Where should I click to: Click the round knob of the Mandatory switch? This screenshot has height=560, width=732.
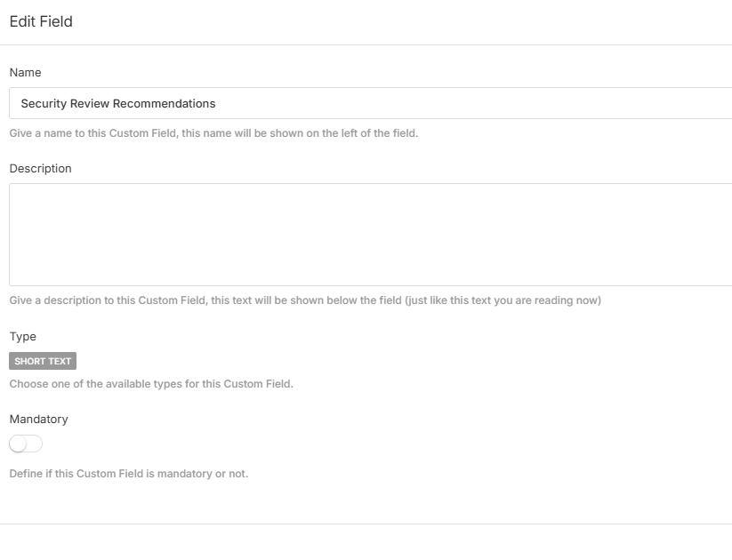[x=18, y=444]
